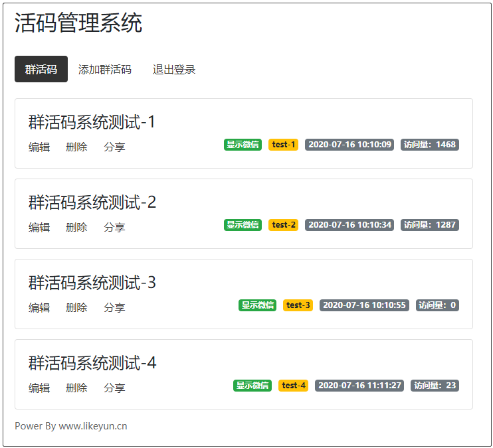Image resolution: width=493 pixels, height=448 pixels.
Task: Select the yellow test-3 tag
Action: coord(298,305)
